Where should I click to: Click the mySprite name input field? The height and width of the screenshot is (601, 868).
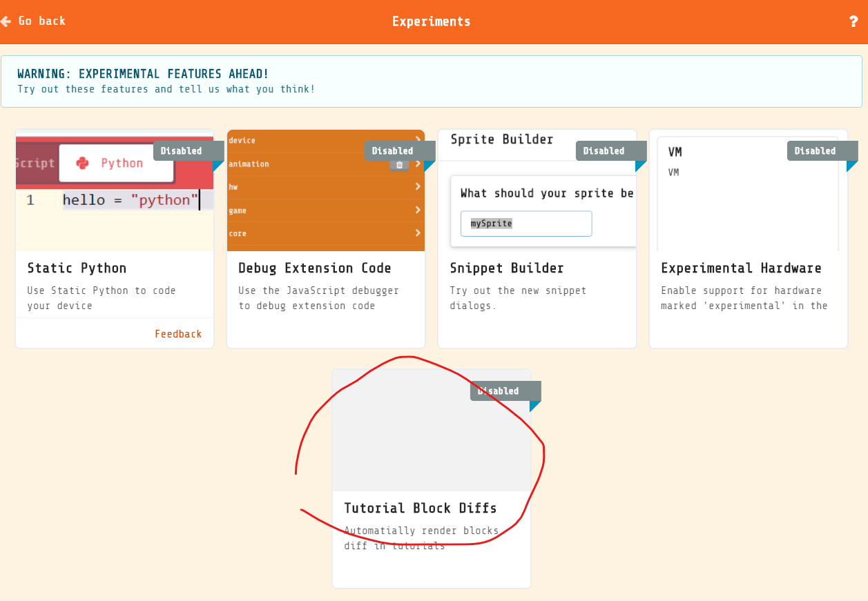pos(526,223)
